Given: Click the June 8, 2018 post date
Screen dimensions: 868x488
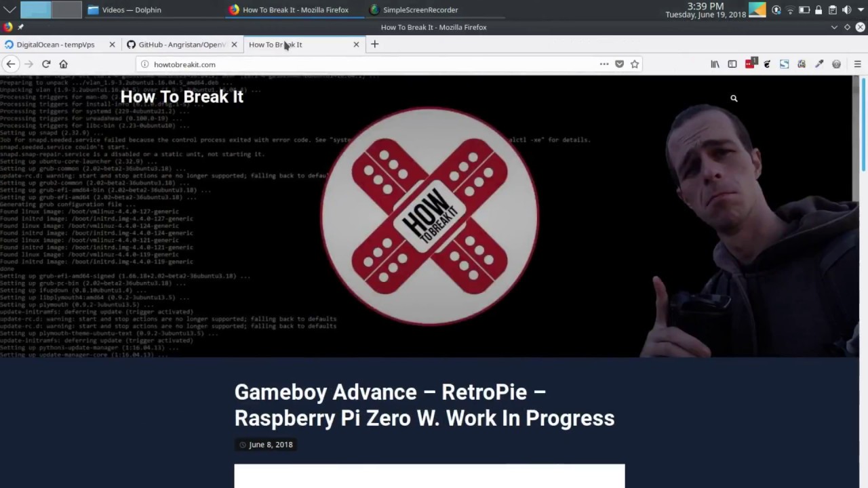Looking at the screenshot, I should [x=271, y=445].
